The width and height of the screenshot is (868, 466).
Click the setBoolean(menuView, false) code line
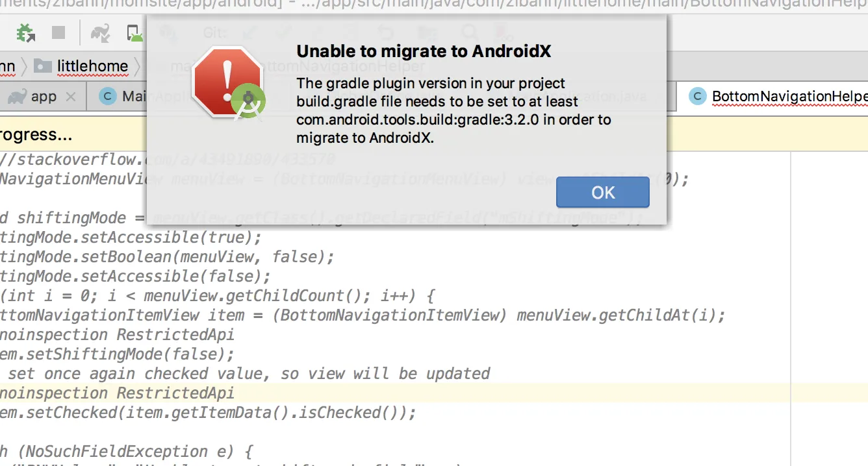[167, 256]
